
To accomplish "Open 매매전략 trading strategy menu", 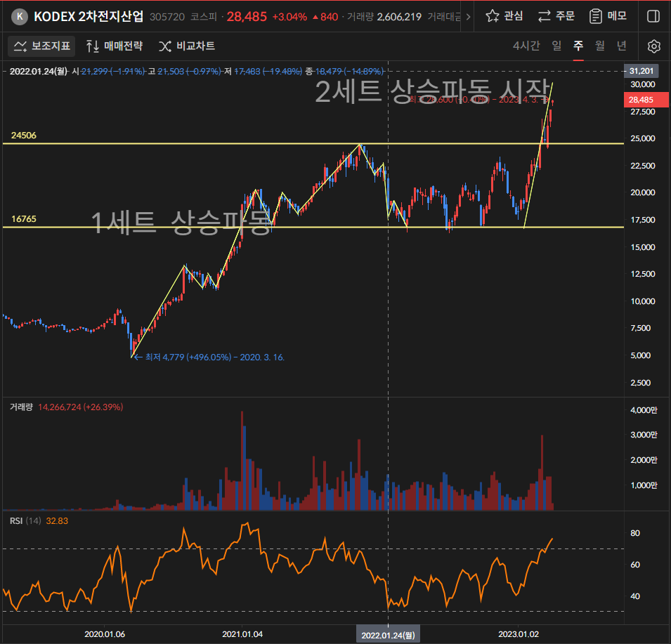I will [115, 46].
